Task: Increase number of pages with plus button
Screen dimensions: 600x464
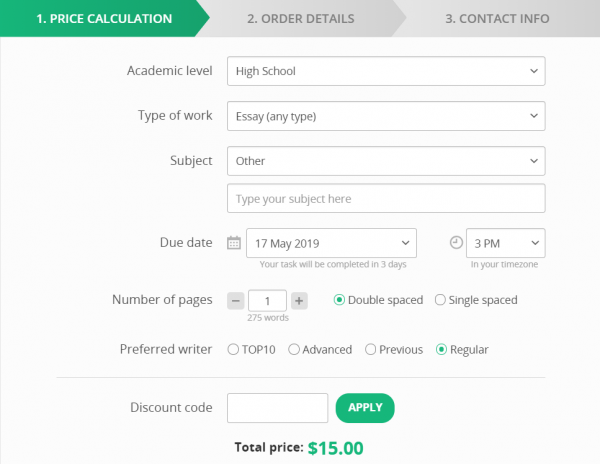Action: point(299,300)
